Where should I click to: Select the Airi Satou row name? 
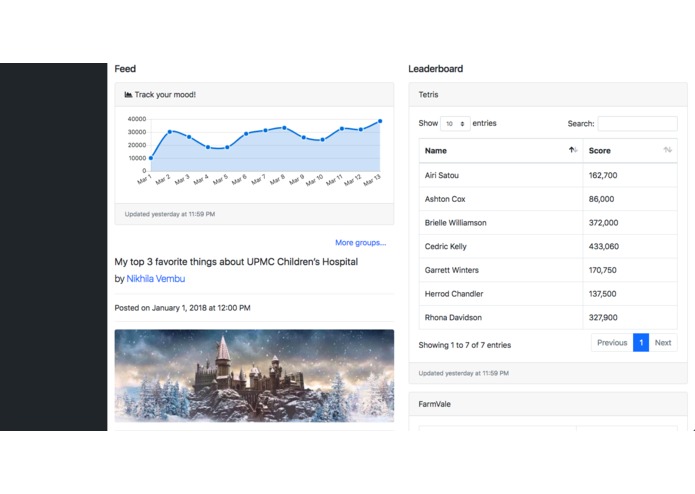click(x=442, y=175)
